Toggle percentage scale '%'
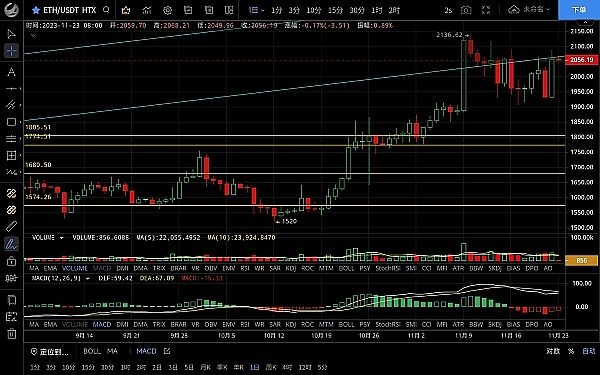This screenshot has height=375, width=600. pos(571,351)
